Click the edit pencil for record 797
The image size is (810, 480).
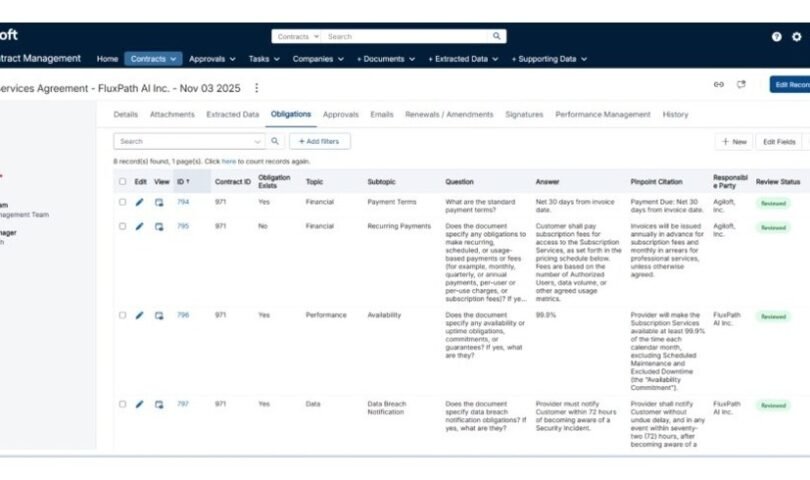[x=140, y=405]
